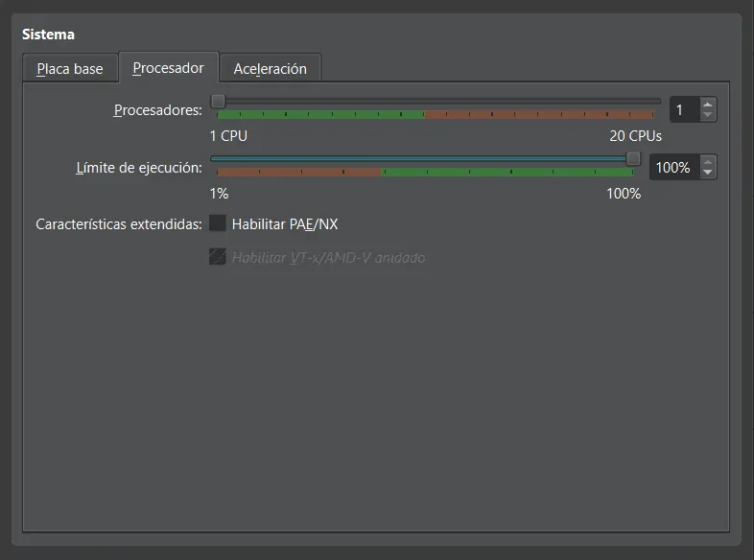Viewport: 754px width, 560px height.
Task: Click the Límite de ejecución label
Action: click(139, 168)
